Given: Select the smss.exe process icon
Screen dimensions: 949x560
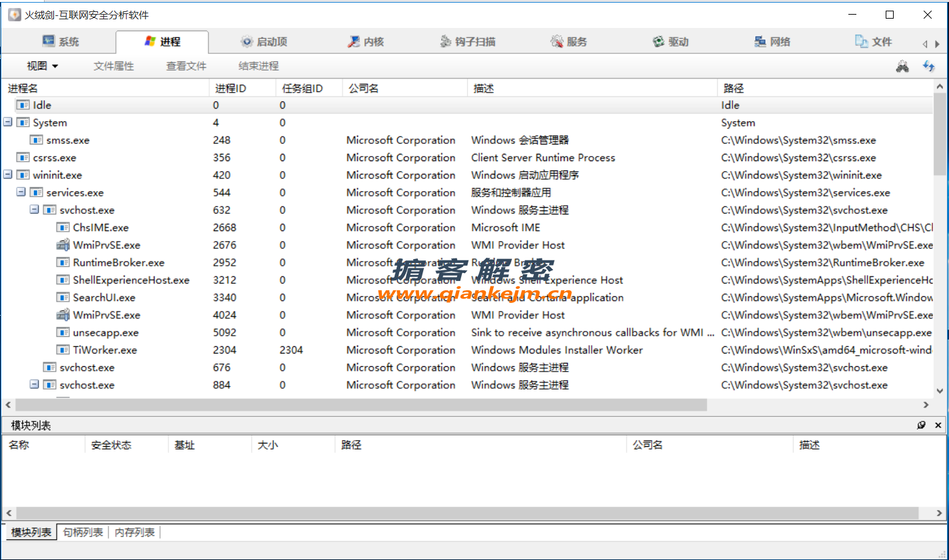Looking at the screenshot, I should (37, 140).
